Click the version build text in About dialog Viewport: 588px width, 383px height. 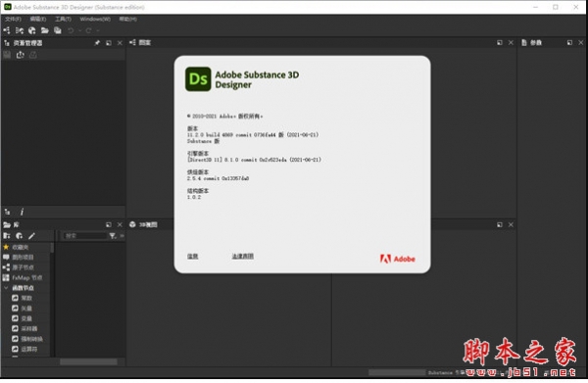253,135
